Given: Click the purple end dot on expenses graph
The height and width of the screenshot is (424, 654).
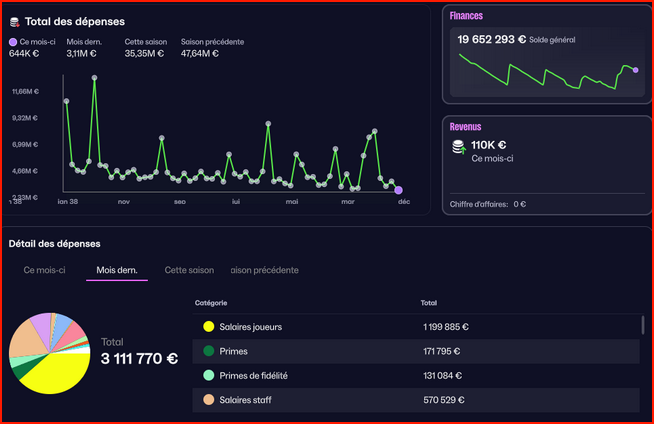Looking at the screenshot, I should pos(398,190).
